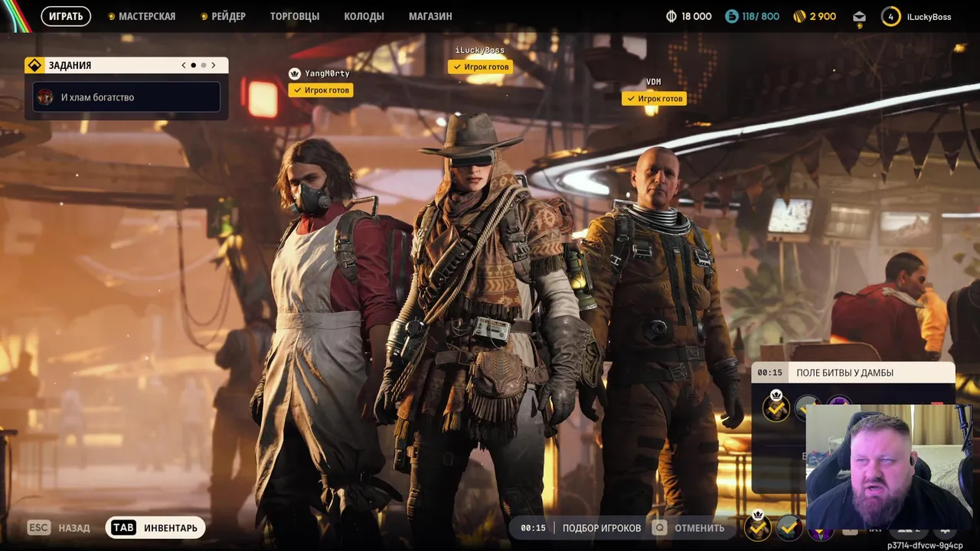Click the 00:15 timer in the map panel
Image resolution: width=980 pixels, height=551 pixels.
click(x=769, y=373)
